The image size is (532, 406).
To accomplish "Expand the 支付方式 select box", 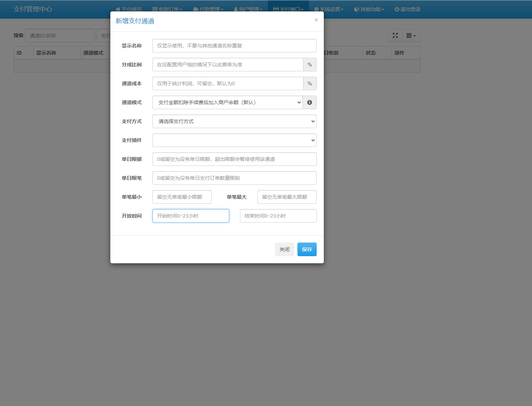I will [234, 121].
